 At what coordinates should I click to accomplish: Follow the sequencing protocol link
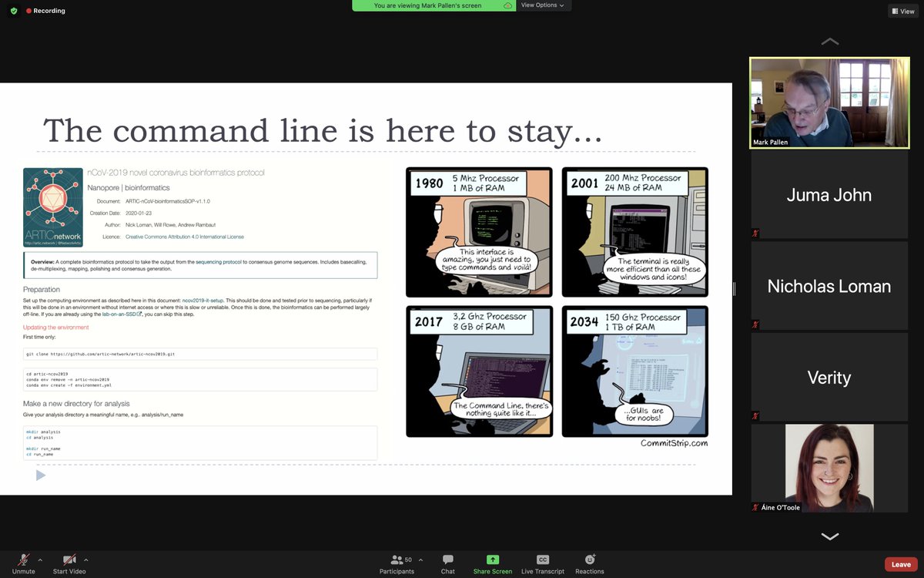point(218,262)
